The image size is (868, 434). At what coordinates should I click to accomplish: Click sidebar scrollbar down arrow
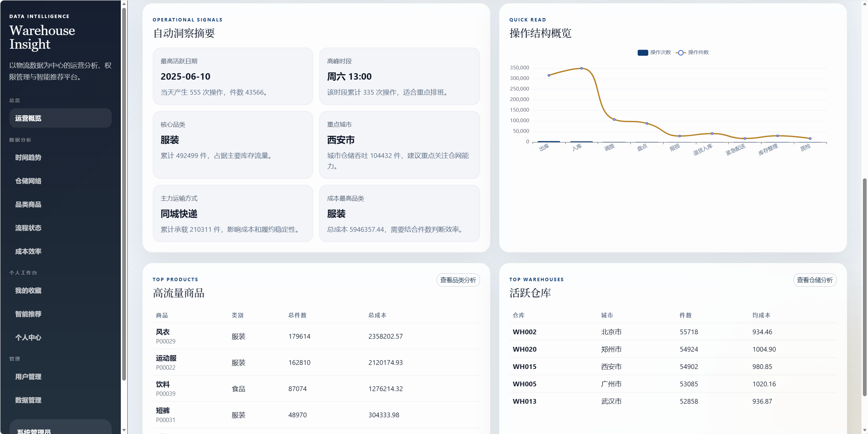[x=124, y=430]
